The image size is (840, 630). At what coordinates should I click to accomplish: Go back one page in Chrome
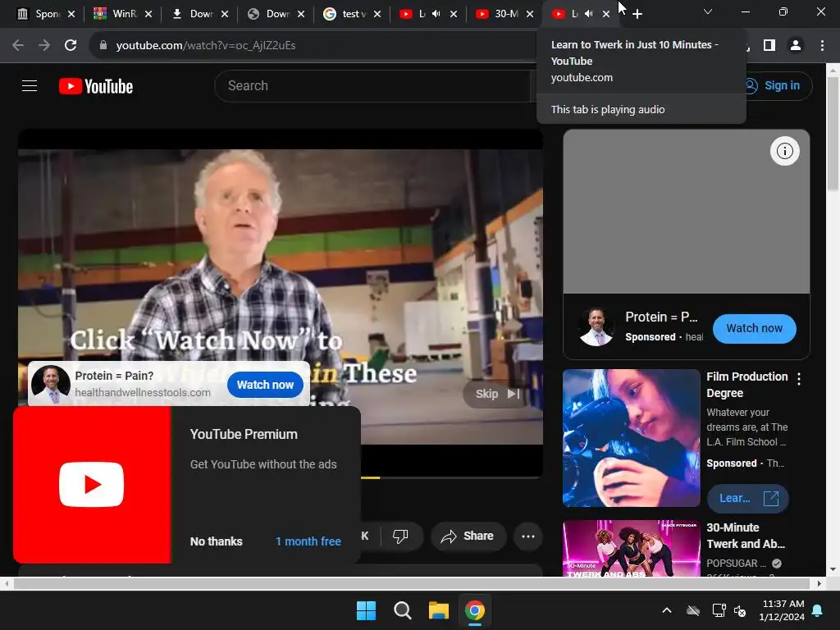click(18, 46)
